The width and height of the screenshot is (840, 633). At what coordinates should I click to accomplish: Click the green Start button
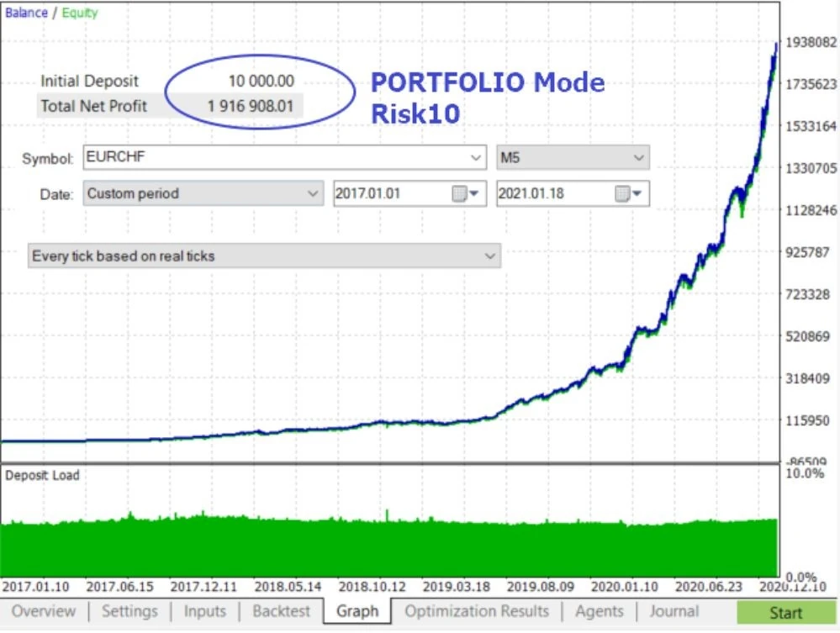click(x=786, y=613)
